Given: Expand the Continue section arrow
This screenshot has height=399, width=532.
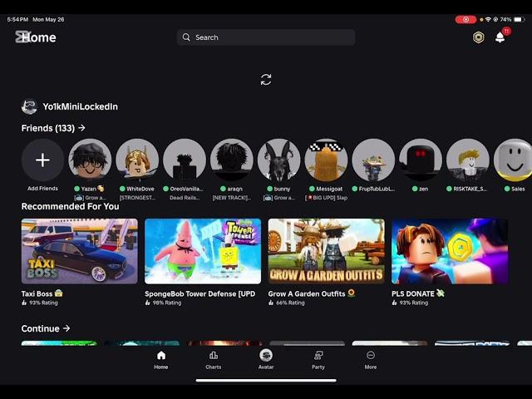Looking at the screenshot, I should [66, 328].
